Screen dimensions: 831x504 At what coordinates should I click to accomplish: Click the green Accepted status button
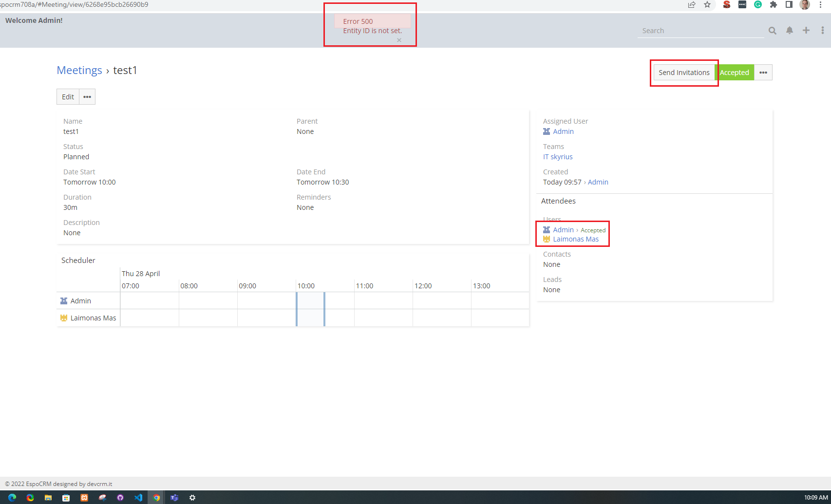(x=735, y=73)
